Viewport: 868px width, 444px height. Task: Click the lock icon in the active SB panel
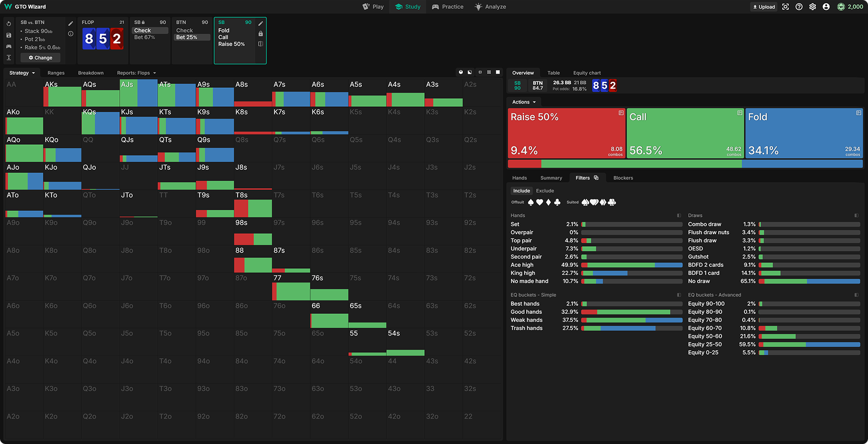pyautogui.click(x=260, y=34)
